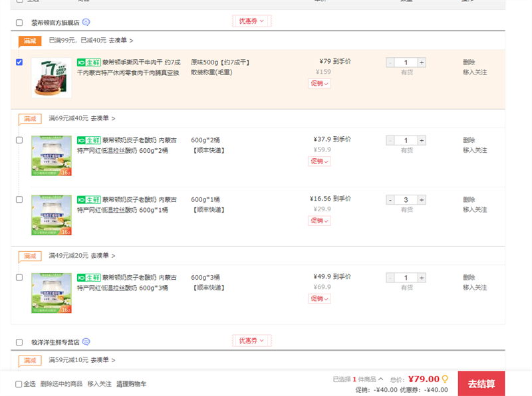Click the lightbulb icon next to total price
Screen dimensions: 532x396
pyautogui.click(x=445, y=379)
